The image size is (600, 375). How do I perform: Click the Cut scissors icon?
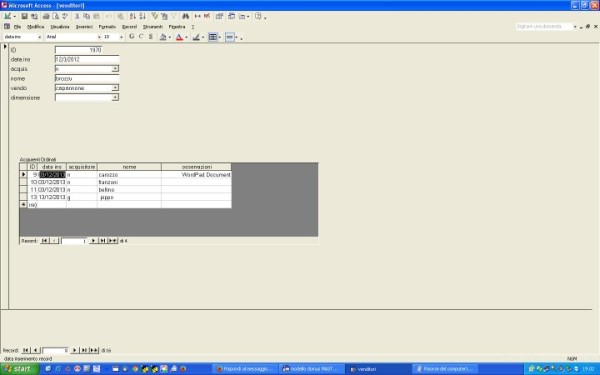point(77,16)
